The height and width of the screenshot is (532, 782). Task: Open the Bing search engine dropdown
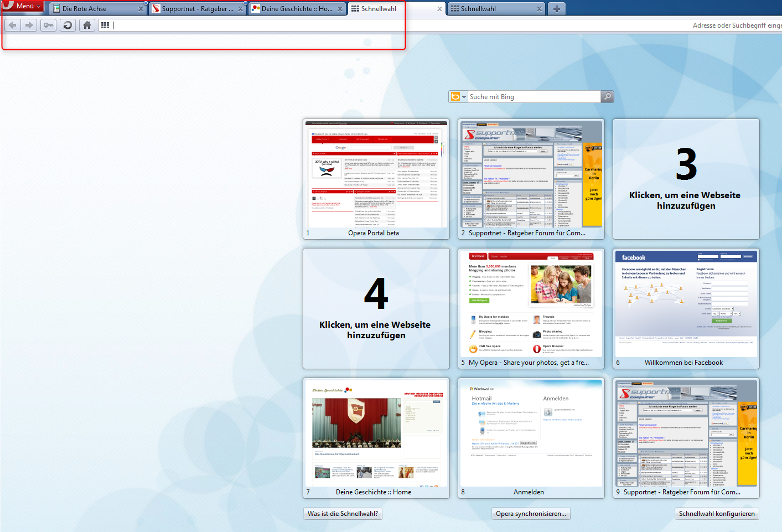point(458,97)
